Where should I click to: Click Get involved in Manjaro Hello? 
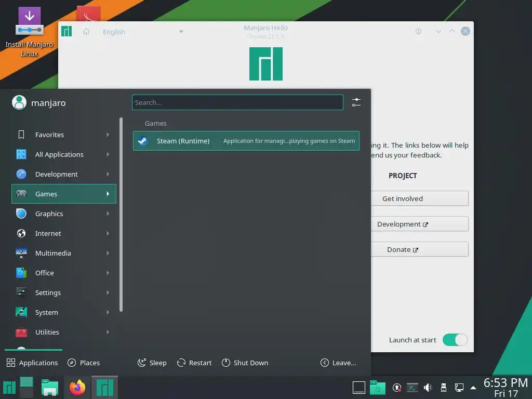coord(420,198)
